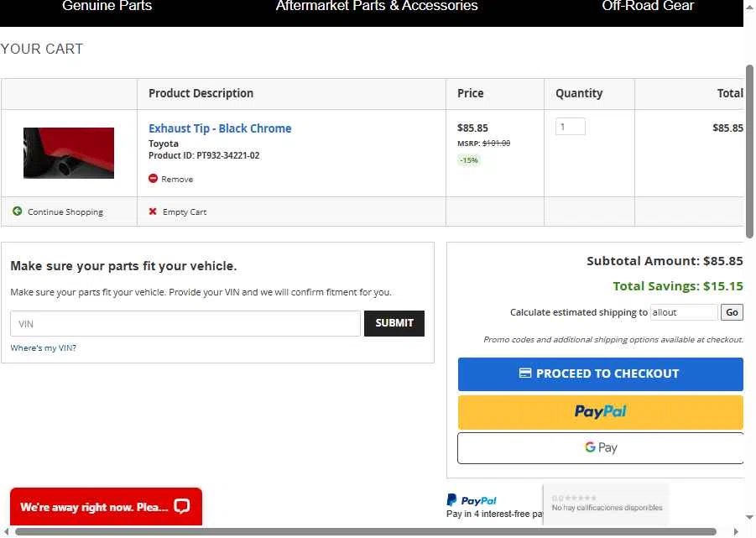This screenshot has height=538, width=756.
Task: Open the Where's my VIN? link
Action: pos(44,348)
